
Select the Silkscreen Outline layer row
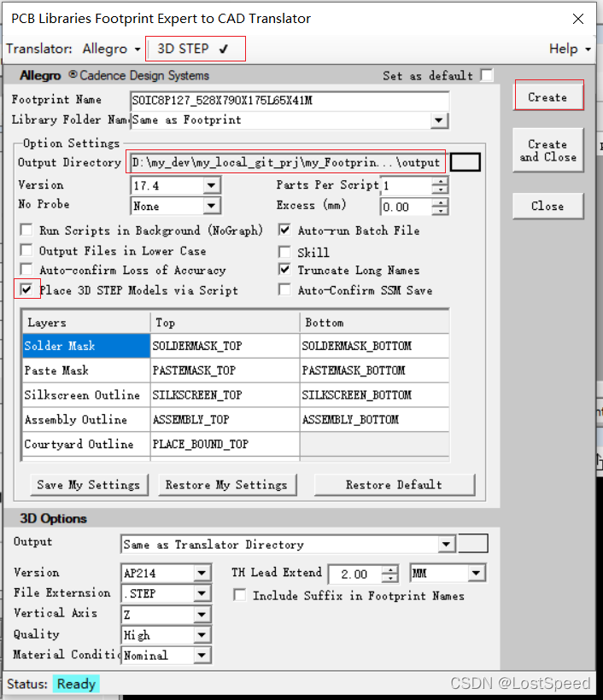point(86,394)
